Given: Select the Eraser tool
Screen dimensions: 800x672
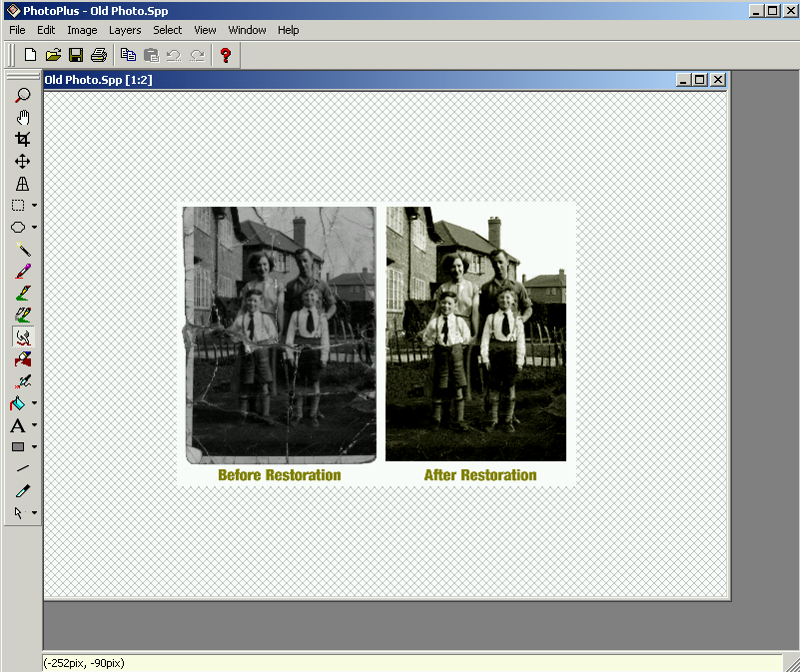Looking at the screenshot, I should pyautogui.click(x=22, y=359).
